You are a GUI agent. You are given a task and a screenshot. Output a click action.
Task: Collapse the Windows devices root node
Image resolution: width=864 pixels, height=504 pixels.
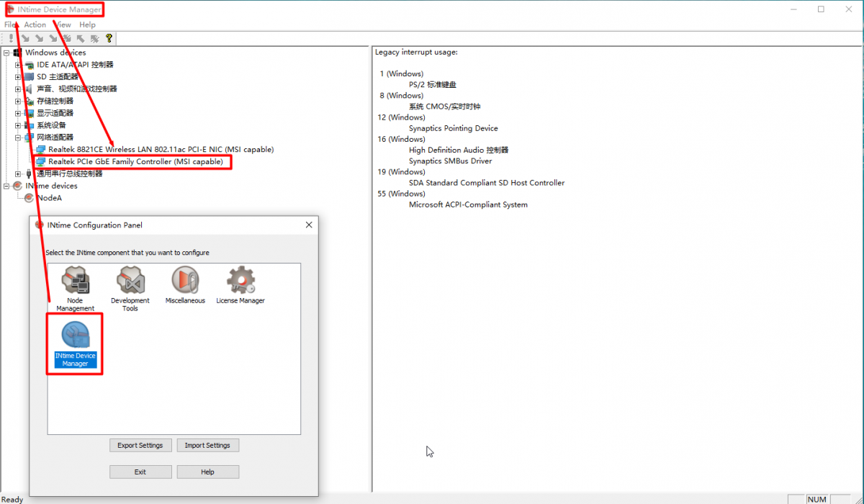[x=6, y=53]
